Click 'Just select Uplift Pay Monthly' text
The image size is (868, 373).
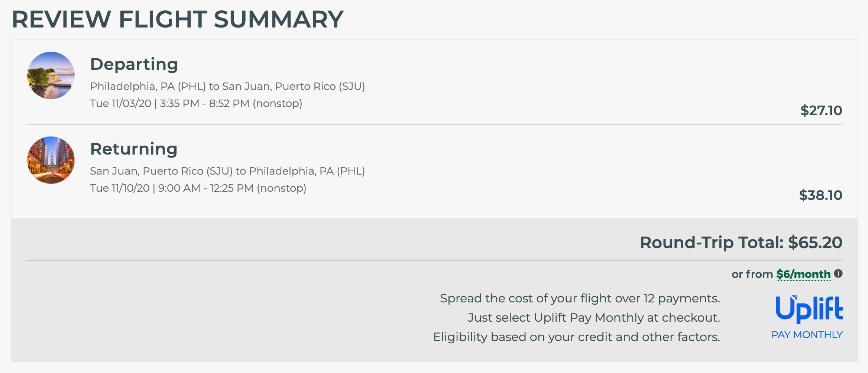pos(594,318)
